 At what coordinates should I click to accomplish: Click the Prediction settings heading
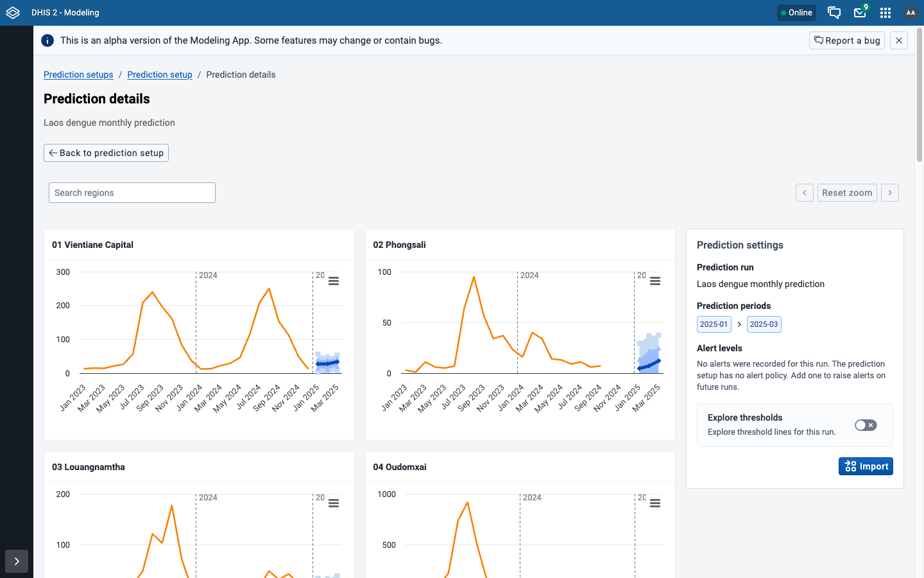tap(740, 245)
